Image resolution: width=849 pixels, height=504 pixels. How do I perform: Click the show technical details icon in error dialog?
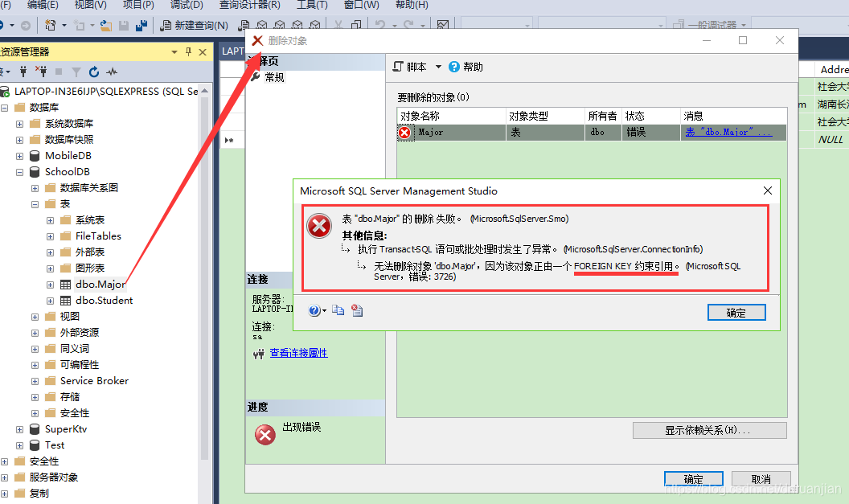(357, 310)
